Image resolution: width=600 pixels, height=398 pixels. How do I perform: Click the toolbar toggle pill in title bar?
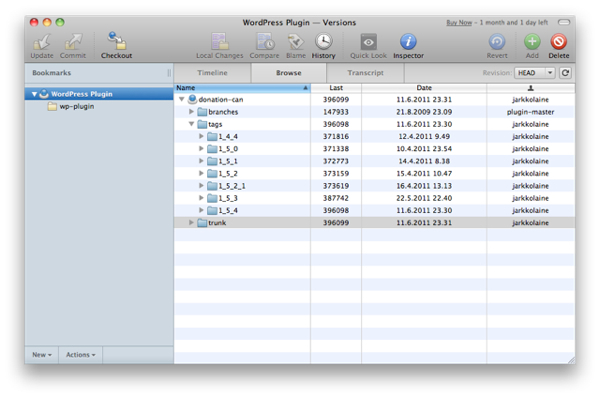click(564, 22)
